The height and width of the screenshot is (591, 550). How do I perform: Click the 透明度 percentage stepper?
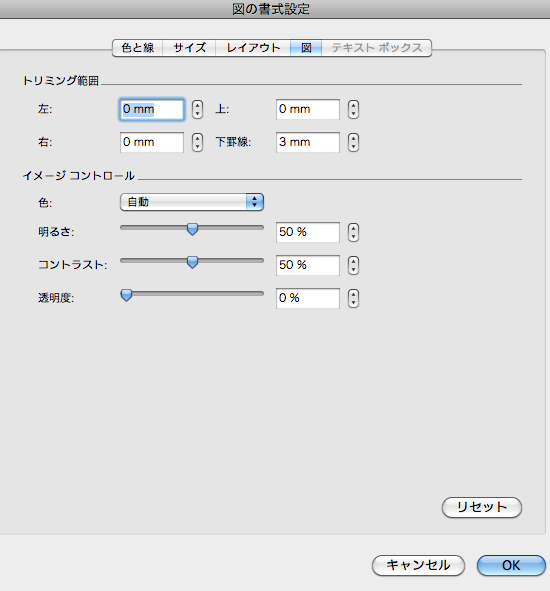pyautogui.click(x=353, y=299)
